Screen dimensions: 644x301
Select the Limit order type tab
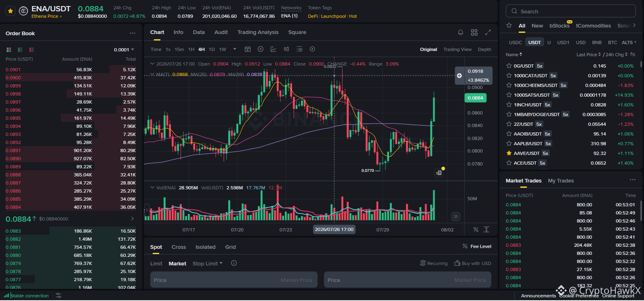(x=156, y=263)
